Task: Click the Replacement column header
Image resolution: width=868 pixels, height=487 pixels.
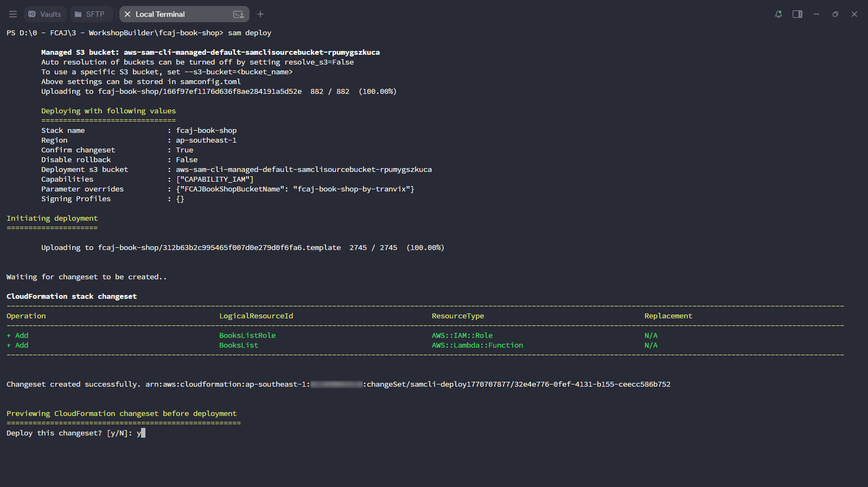Action: coord(668,316)
